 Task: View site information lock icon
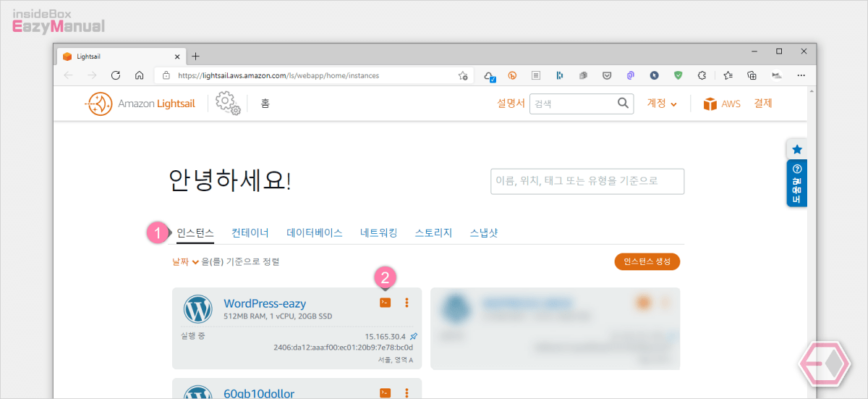click(166, 75)
